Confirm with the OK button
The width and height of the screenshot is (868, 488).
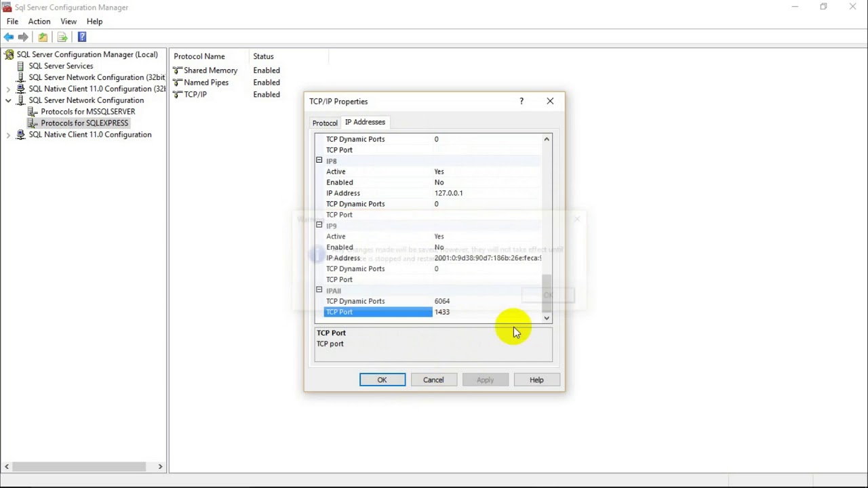coord(382,380)
